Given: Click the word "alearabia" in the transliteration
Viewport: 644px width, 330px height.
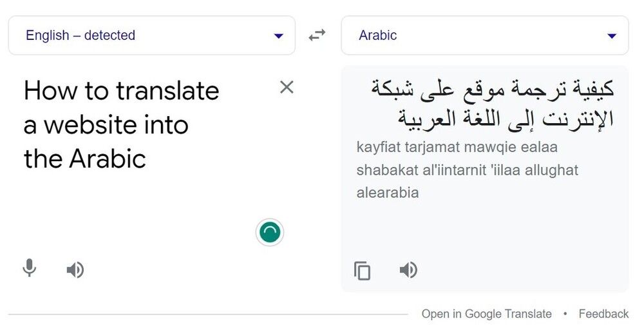Looking at the screenshot, I should coord(388,192).
